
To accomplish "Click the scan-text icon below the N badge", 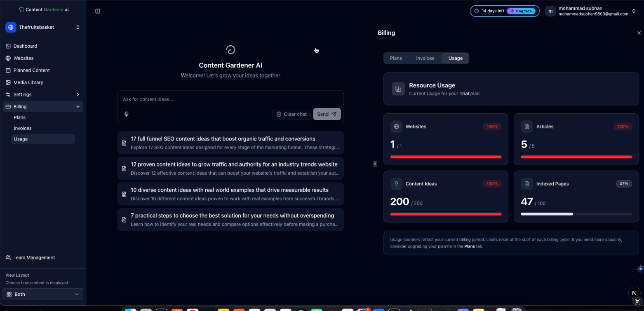I will click(637, 303).
